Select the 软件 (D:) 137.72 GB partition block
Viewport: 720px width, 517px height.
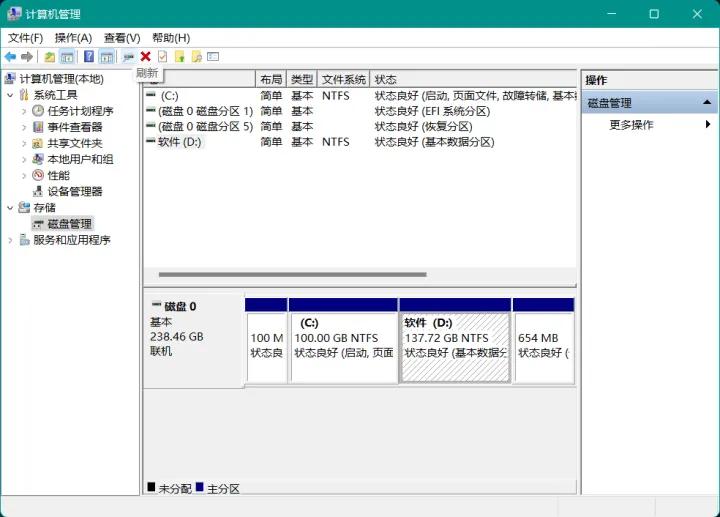455,340
